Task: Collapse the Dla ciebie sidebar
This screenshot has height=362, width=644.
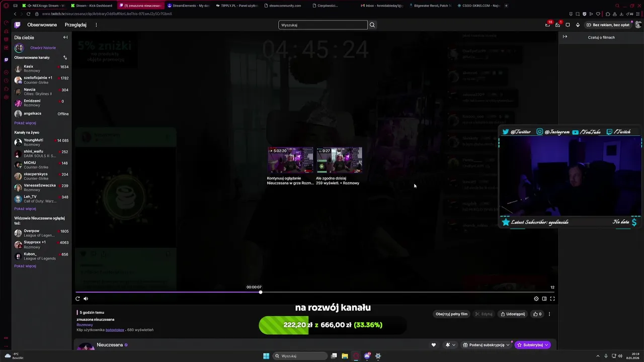Action: [x=65, y=37]
